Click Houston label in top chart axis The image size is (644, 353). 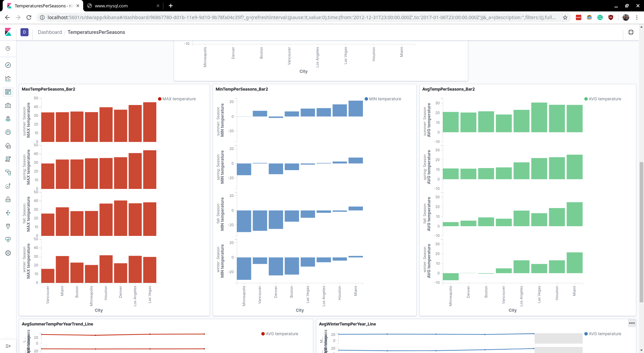374,54
